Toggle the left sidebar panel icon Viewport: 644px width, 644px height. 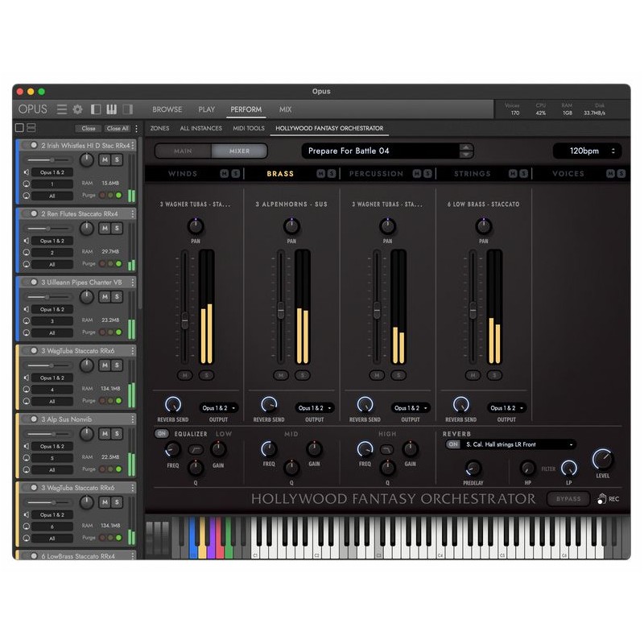click(96, 109)
